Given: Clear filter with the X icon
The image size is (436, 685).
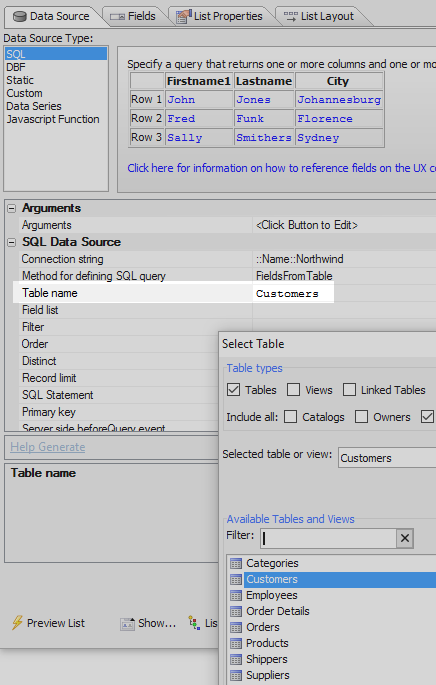Looking at the screenshot, I should pyautogui.click(x=405, y=538).
